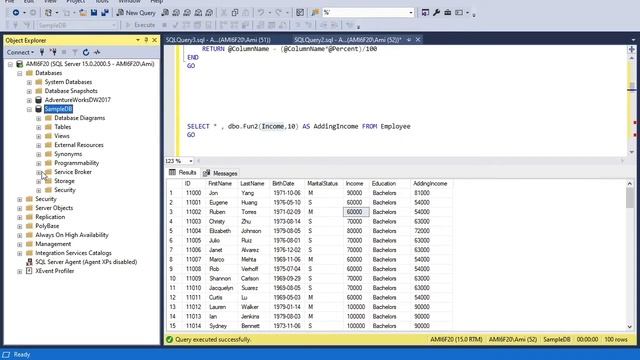This screenshot has height=360, width=640.
Task: Click the XEvent Profiler icon
Action: 29,271
